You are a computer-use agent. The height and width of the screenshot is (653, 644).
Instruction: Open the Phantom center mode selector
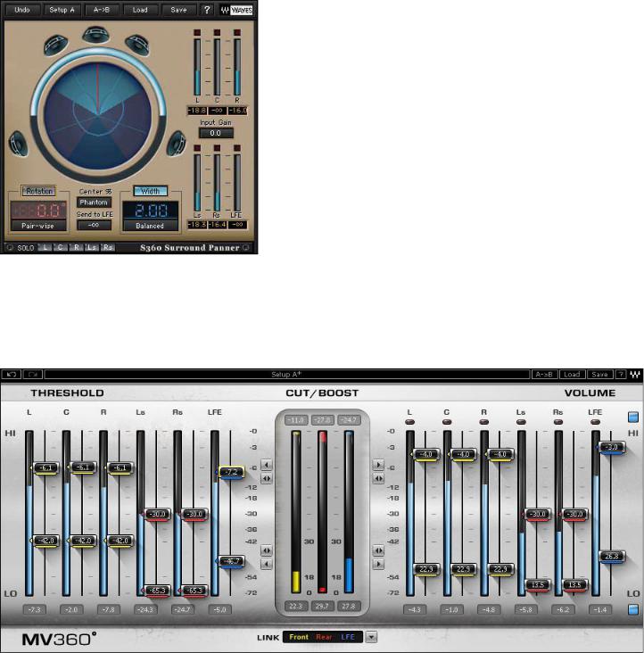[x=94, y=203]
